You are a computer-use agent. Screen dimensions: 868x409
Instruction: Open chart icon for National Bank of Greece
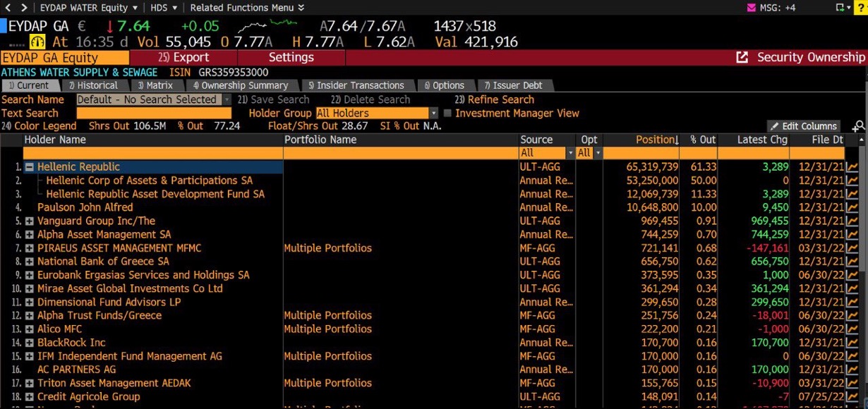point(852,262)
